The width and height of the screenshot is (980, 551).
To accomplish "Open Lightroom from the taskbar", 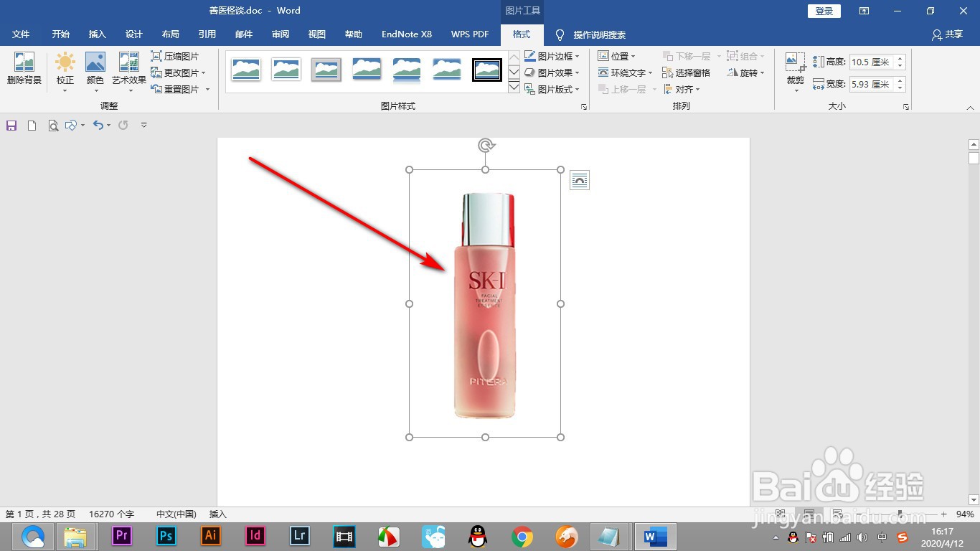I will 299,536.
